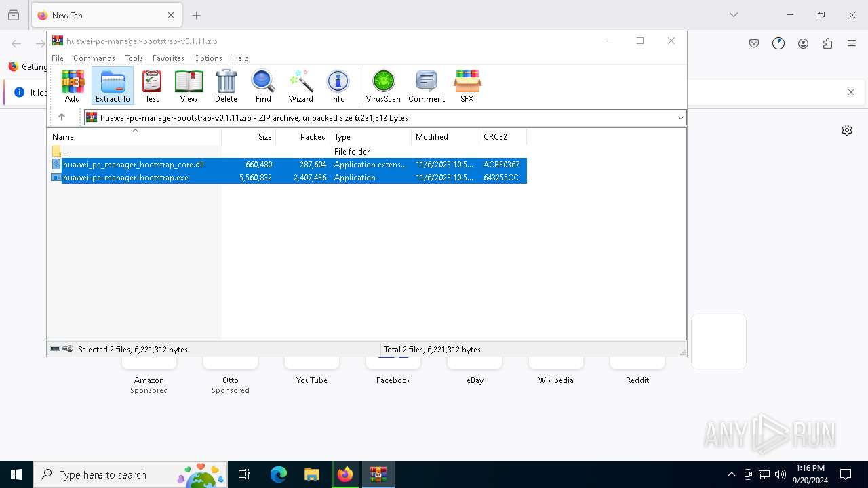Click the drive icon in status bar
Screen dimensions: 868x488
pyautogui.click(x=55, y=349)
